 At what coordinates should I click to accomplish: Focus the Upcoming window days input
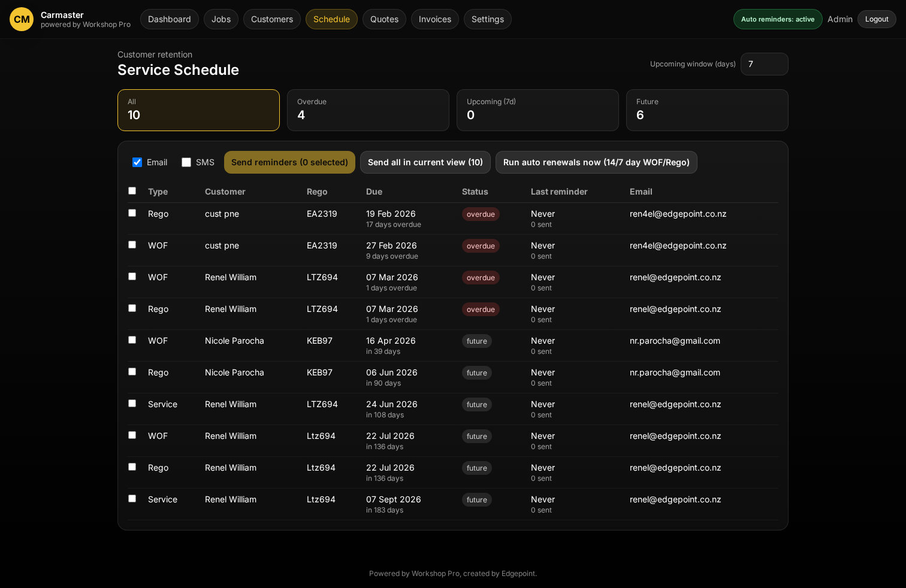click(x=764, y=64)
